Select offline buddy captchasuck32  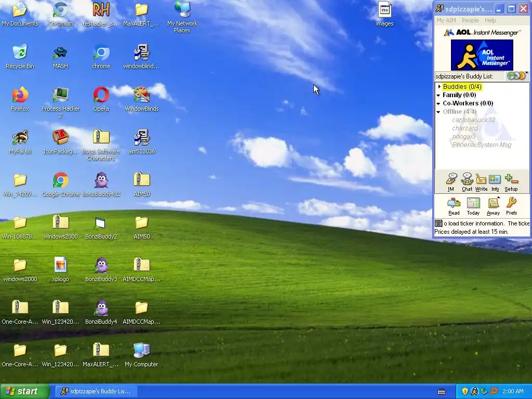click(473, 120)
